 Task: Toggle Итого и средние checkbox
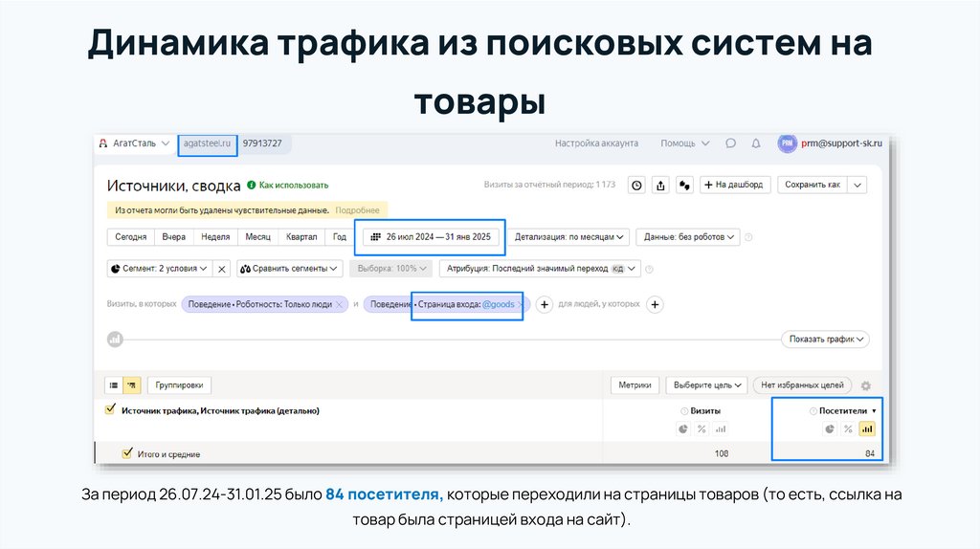pyautogui.click(x=127, y=452)
